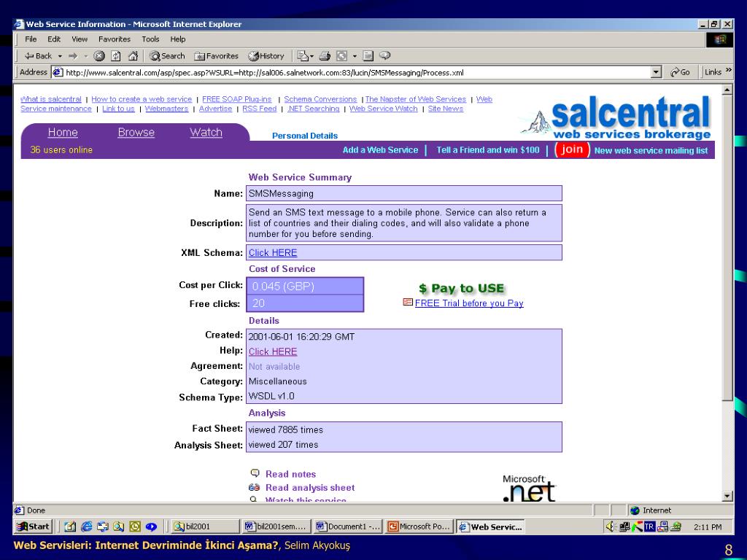Viewport: 747px width, 560px height.
Task: Open the Forward button history dropdown arrow
Action: (x=86, y=56)
